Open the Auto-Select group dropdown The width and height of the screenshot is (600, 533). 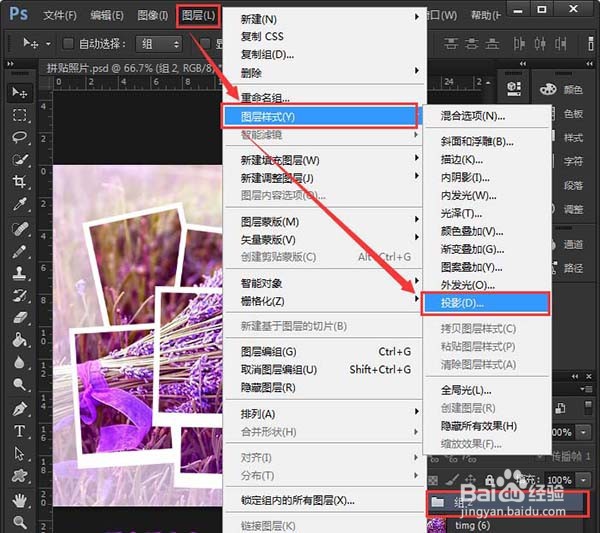click(159, 44)
